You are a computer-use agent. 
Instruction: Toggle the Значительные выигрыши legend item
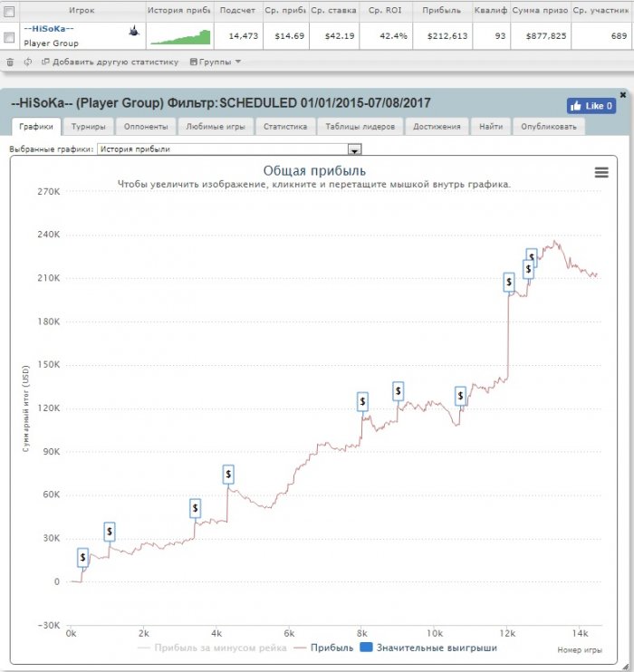(428, 648)
